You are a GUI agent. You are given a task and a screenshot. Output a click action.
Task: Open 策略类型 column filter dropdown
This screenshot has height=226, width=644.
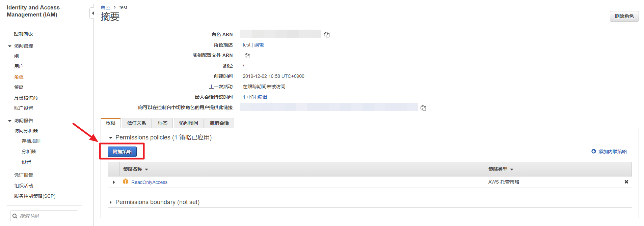point(512,169)
